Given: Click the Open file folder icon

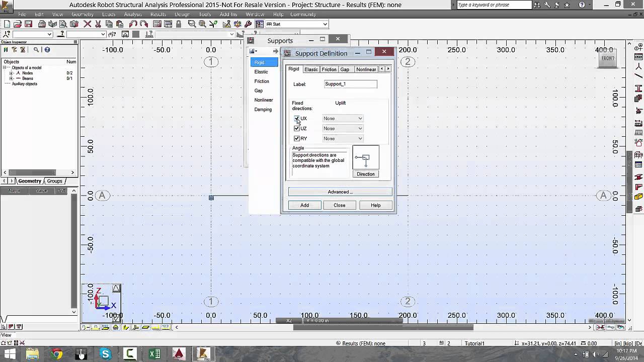Looking at the screenshot, I should point(18,24).
